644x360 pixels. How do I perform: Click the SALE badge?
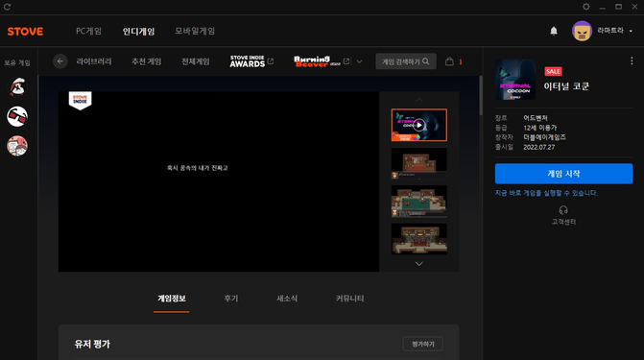point(553,71)
